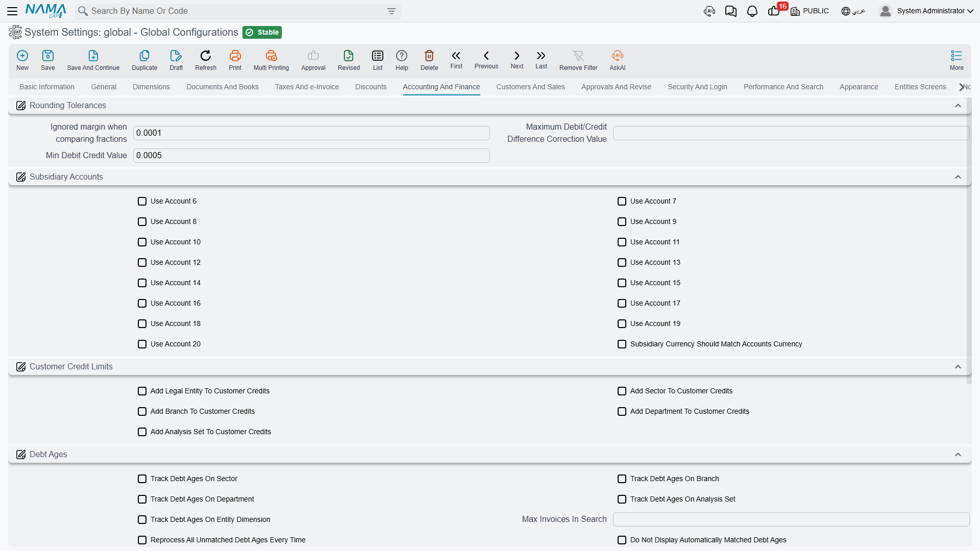Click the Approval thumbs-up icon
This screenshot has height=551, width=980.
click(313, 56)
